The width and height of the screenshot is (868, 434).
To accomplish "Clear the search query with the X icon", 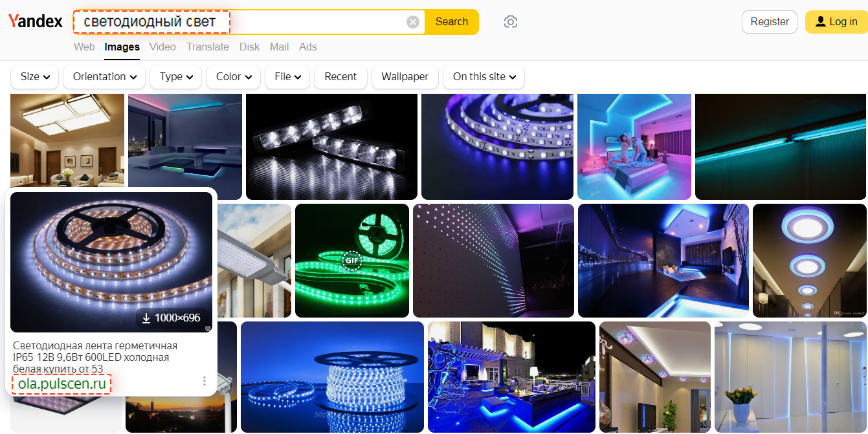I will point(413,22).
